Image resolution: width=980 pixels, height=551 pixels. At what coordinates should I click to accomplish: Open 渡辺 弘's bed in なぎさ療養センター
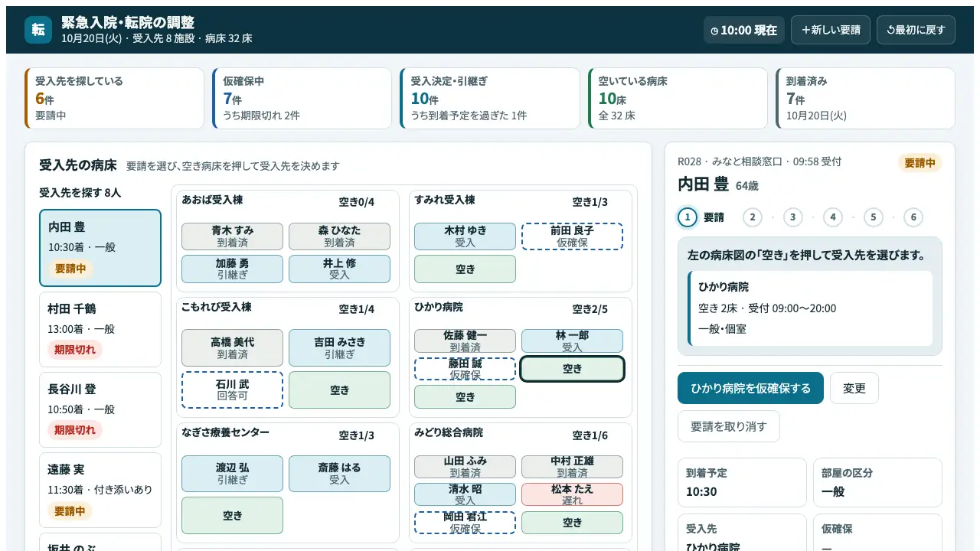click(x=232, y=474)
